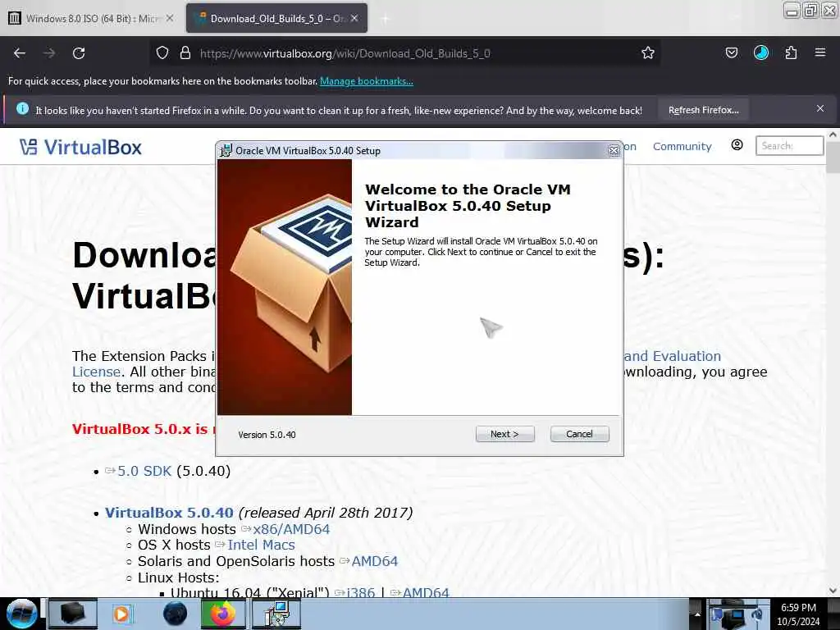Image resolution: width=840 pixels, height=630 pixels.
Task: Restore down the Firefox window
Action: (x=811, y=10)
